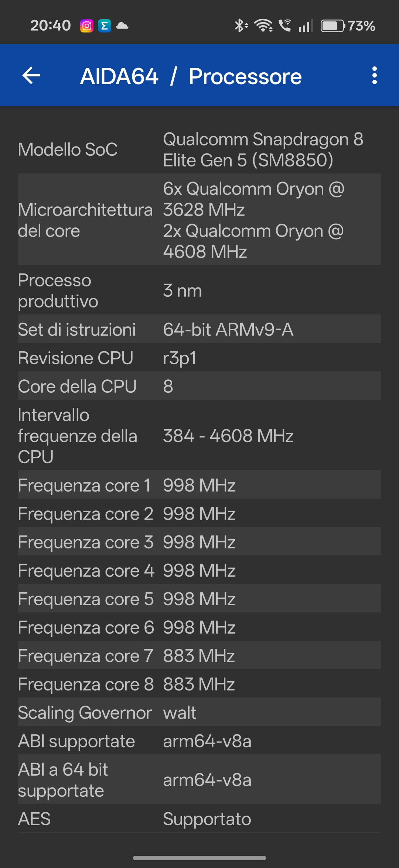Tap the Wi-Fi status icon

264,26
